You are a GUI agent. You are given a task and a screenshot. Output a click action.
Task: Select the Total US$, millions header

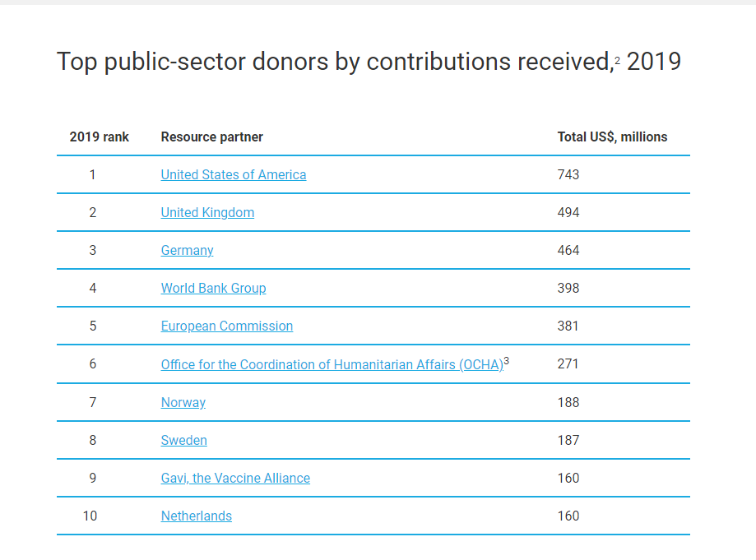pyautogui.click(x=612, y=137)
